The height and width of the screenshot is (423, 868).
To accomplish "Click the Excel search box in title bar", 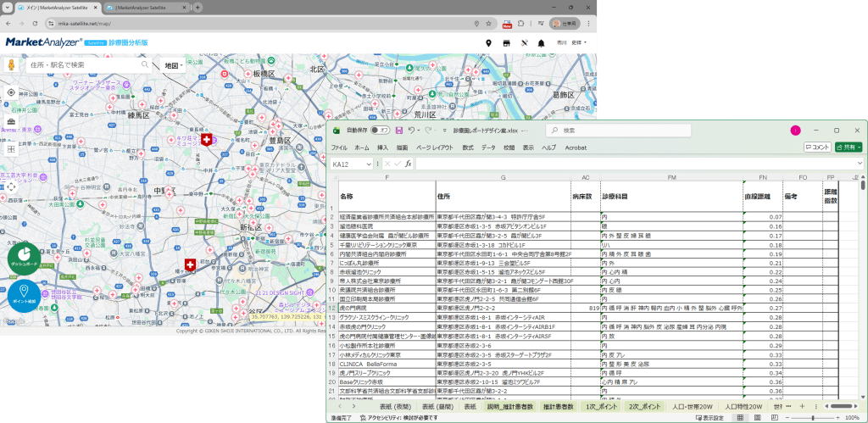I will 618,130.
